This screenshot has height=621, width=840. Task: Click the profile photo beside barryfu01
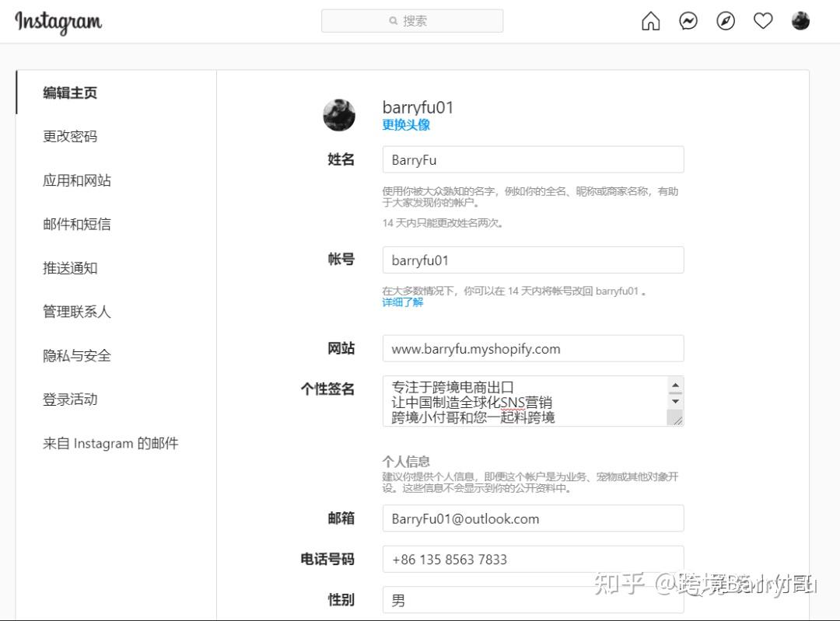click(x=339, y=115)
